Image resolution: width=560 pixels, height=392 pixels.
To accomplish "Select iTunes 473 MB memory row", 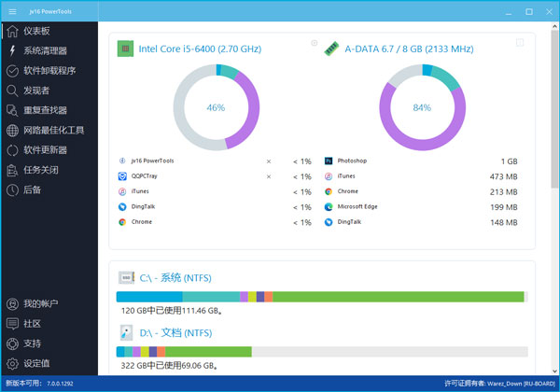I will tap(421, 176).
